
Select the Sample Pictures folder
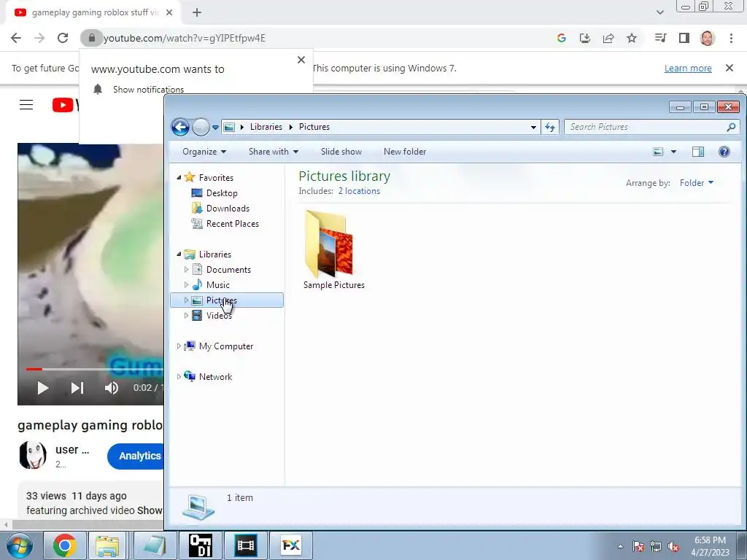coord(333,250)
